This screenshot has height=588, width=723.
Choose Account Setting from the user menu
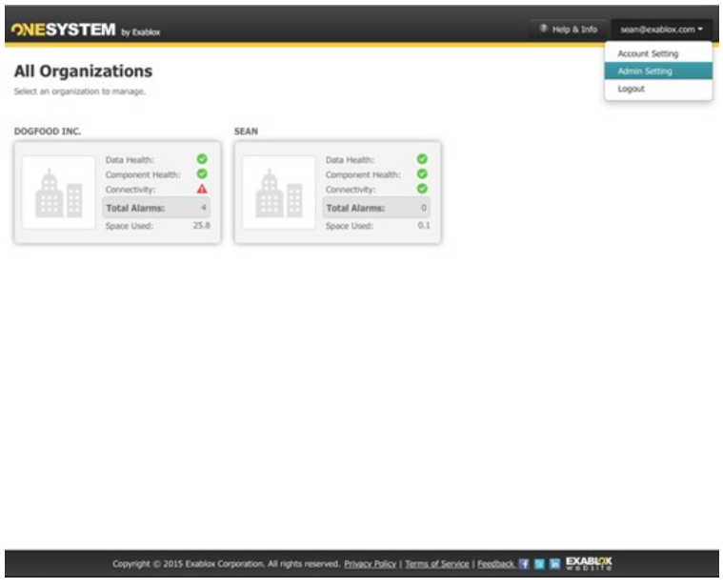(x=658, y=53)
